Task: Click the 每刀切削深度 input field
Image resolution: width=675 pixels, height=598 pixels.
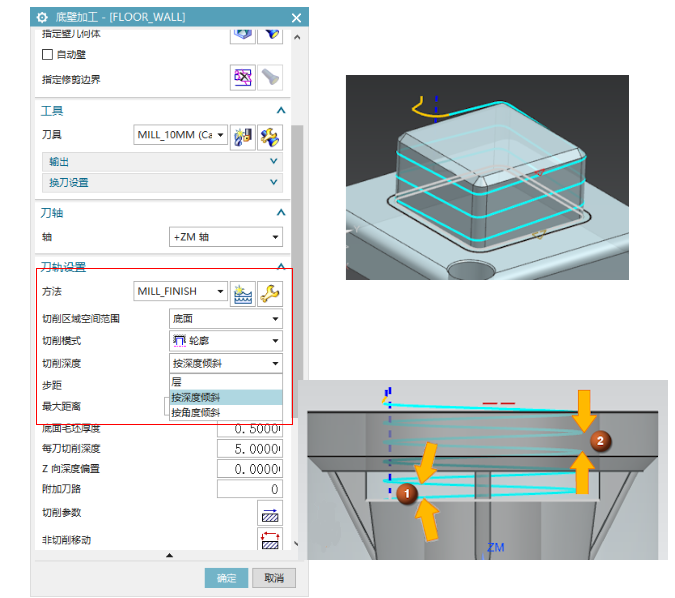Action: click(249, 448)
